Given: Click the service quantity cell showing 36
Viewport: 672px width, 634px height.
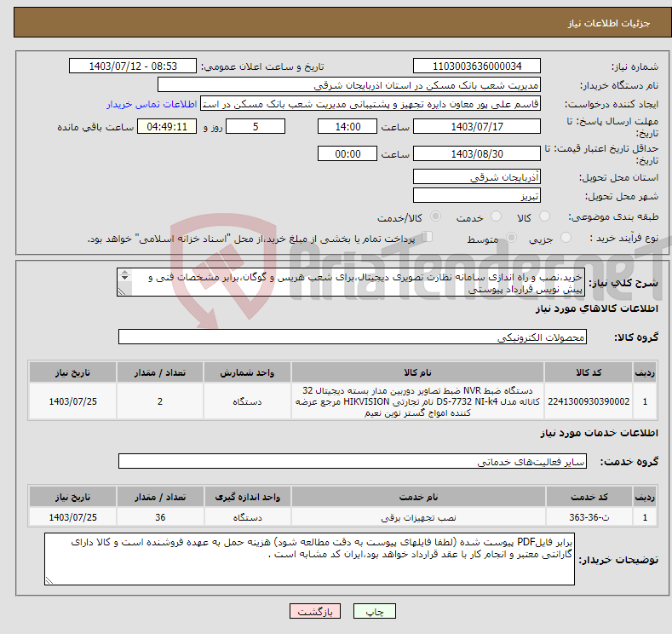Looking at the screenshot, I should 160,517.
